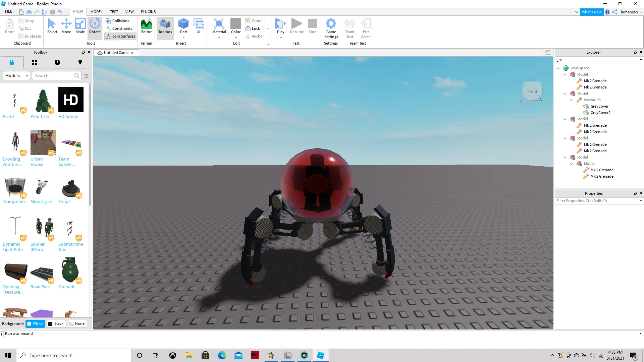
Task: Switch to the MODEL ribbon tab
Action: 96,12
